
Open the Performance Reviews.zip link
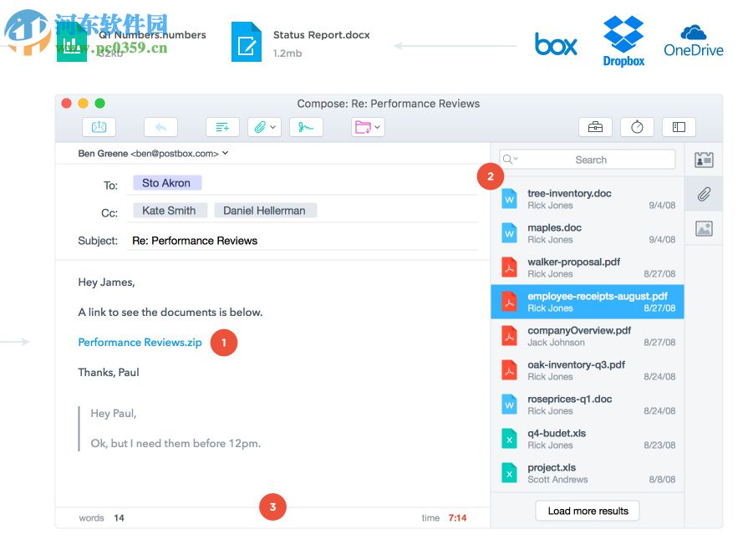pos(139,342)
